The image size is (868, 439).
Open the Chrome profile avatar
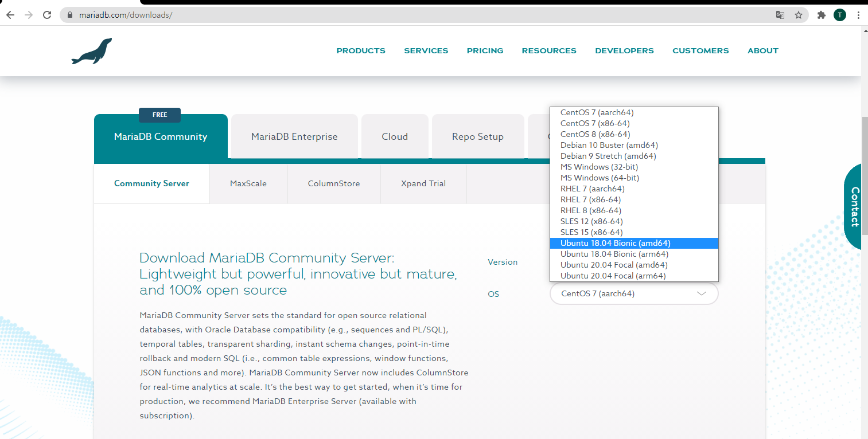pyautogui.click(x=840, y=15)
